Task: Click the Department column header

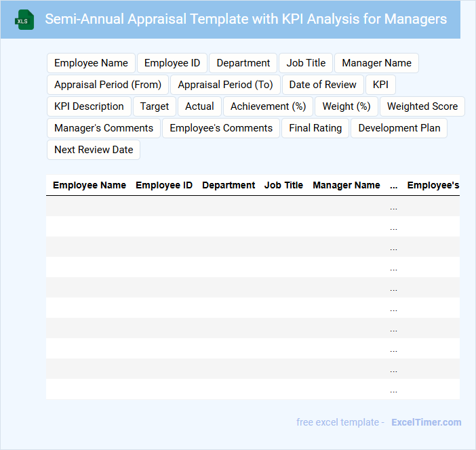Action: (x=229, y=185)
